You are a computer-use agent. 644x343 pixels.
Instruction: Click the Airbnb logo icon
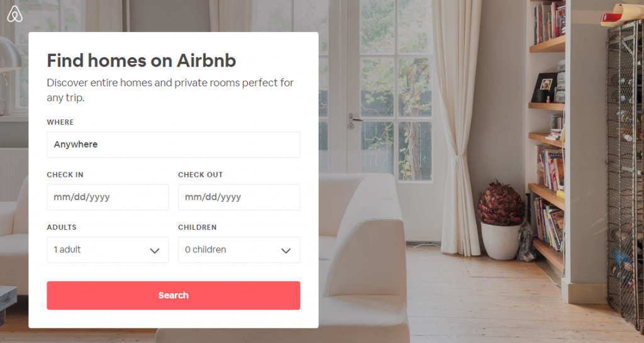[x=14, y=14]
